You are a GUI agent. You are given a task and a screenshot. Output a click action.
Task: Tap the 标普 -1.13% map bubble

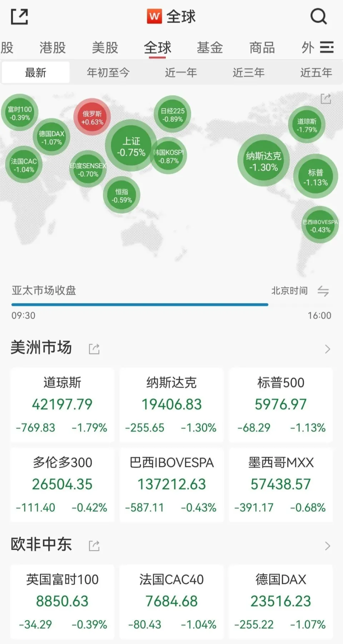coord(315,177)
